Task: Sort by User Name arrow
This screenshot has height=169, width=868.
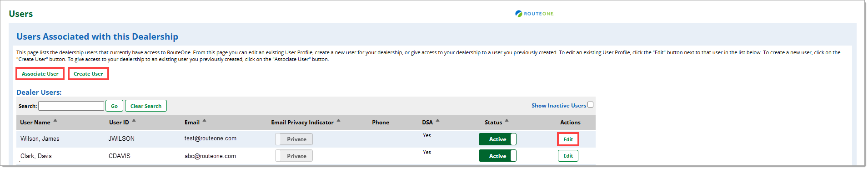Action: 55,121
